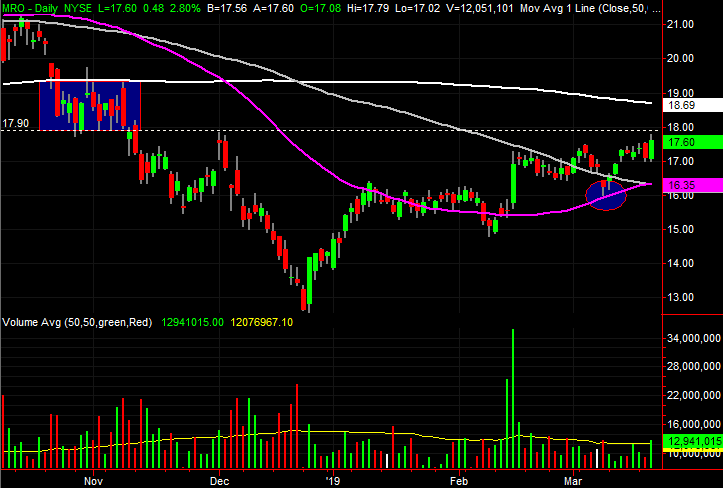Click the green 17.60 last price tag

tap(692, 142)
